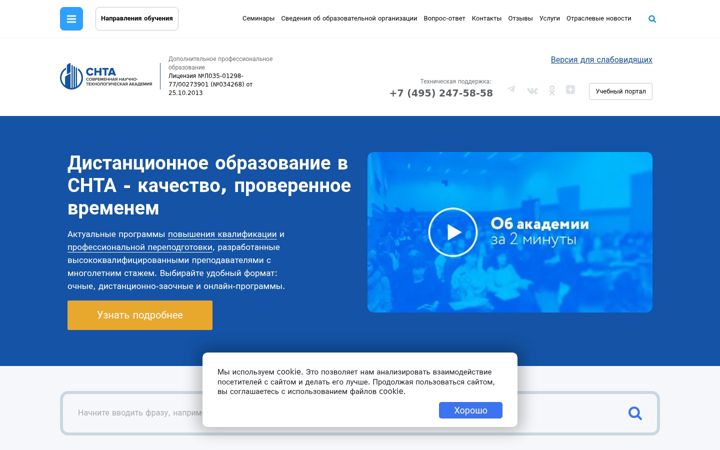
Task: Open the 'Отзывы' menu item
Action: (520, 19)
